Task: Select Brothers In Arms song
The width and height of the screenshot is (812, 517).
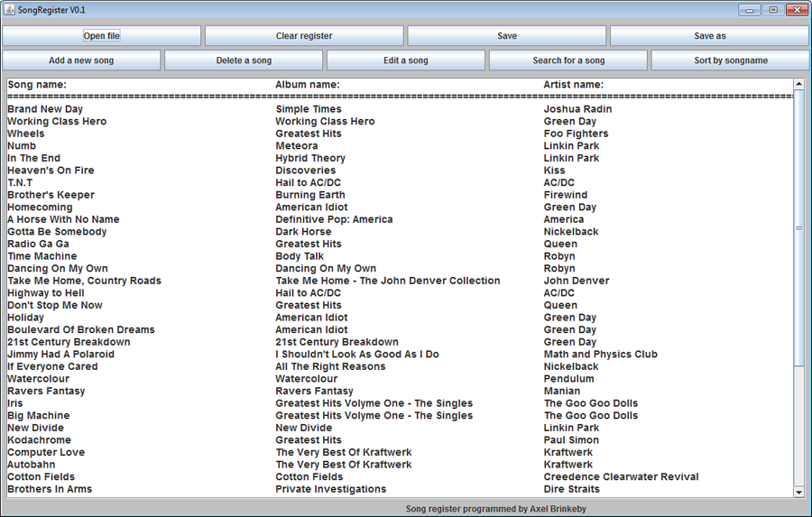Action: 50,489
